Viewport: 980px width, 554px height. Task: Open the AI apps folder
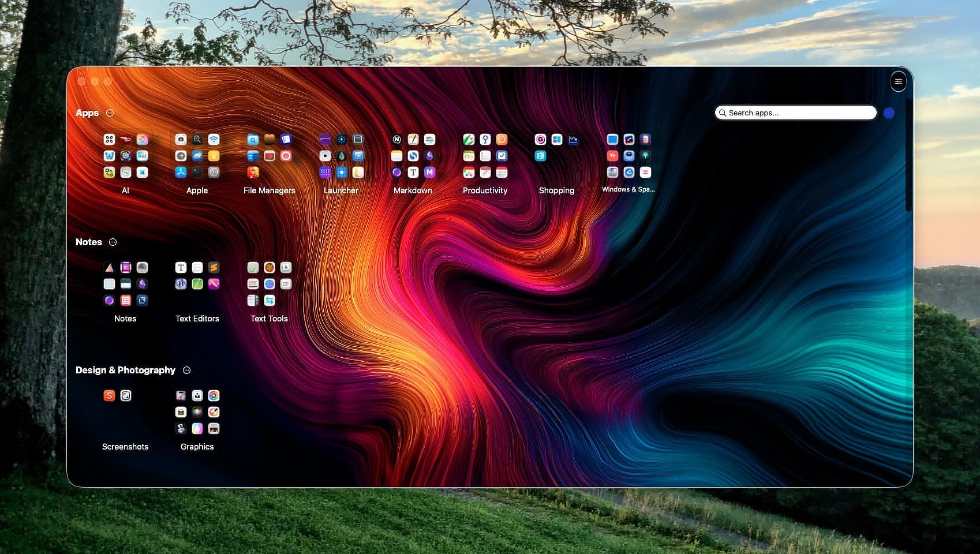click(125, 156)
